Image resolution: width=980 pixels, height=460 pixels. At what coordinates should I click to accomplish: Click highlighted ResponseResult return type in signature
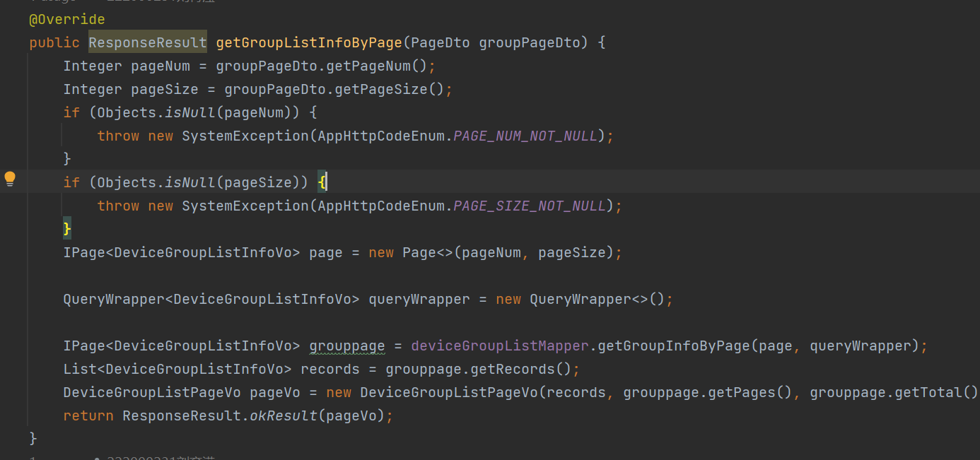[x=148, y=43]
